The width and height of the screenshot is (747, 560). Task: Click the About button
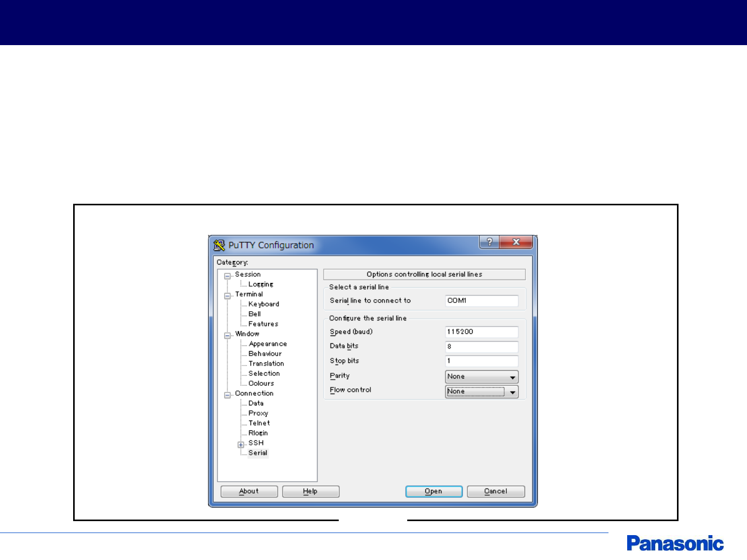click(x=249, y=492)
